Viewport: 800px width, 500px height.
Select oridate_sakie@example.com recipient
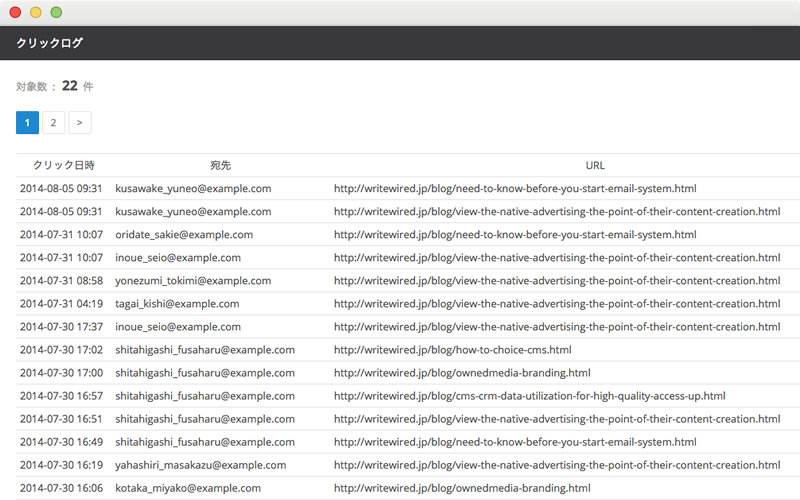[x=184, y=235]
